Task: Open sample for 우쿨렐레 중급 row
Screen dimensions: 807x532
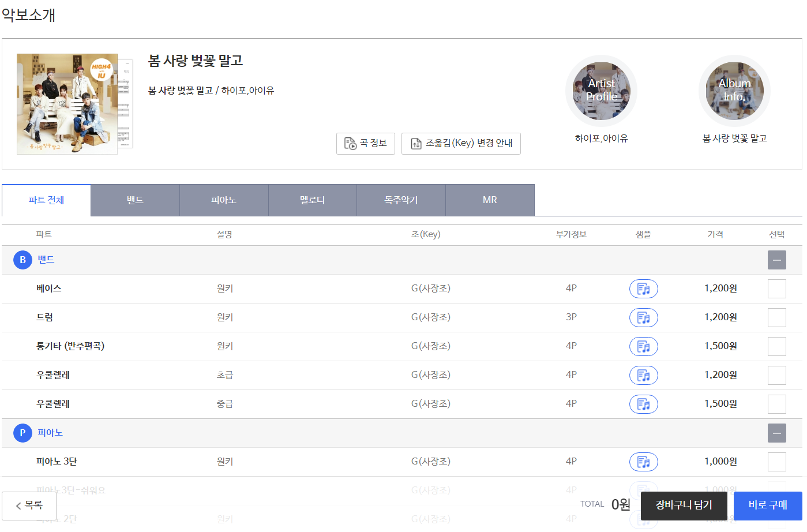Action: 643,404
